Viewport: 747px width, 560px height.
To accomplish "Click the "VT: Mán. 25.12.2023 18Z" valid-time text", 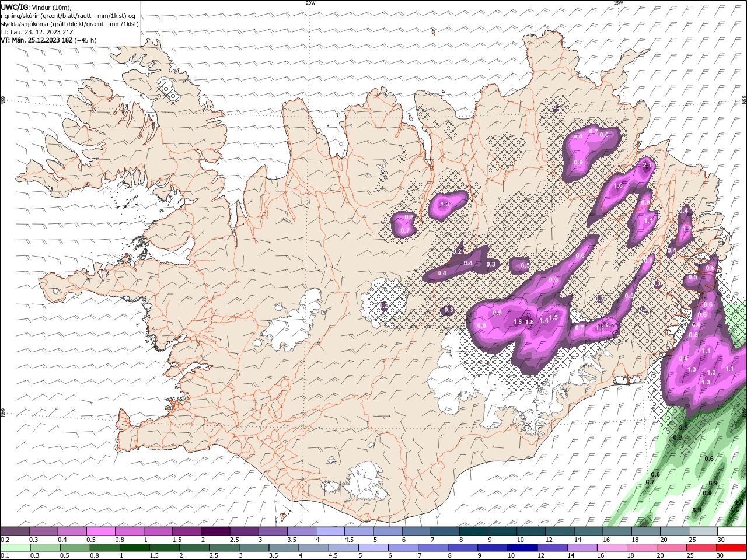I will pyautogui.click(x=37, y=40).
